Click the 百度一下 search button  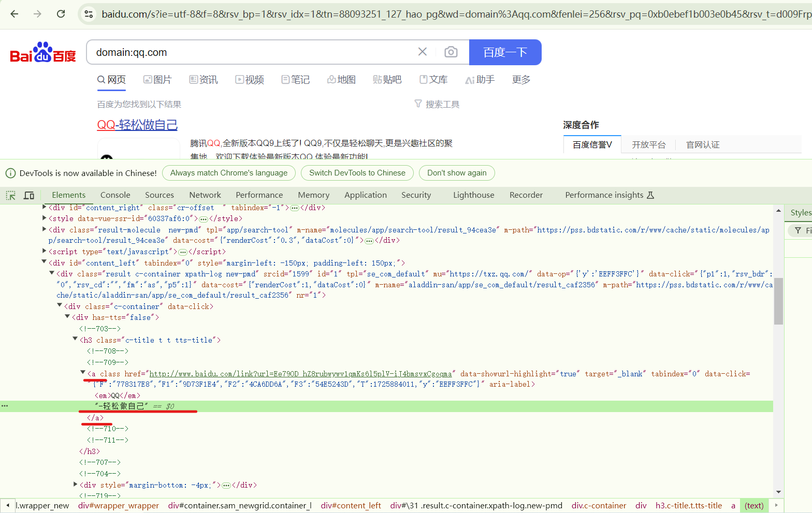505,52
